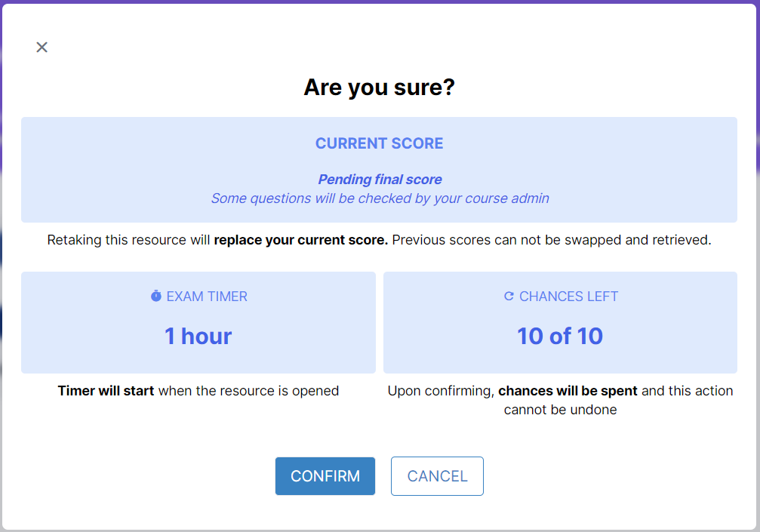Click the stopwatch icon beside Exam Timer
760x532 pixels.
click(x=156, y=297)
